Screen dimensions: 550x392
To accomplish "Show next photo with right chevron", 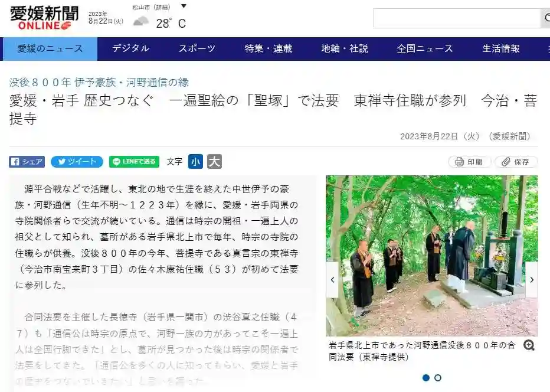I will [x=531, y=280].
